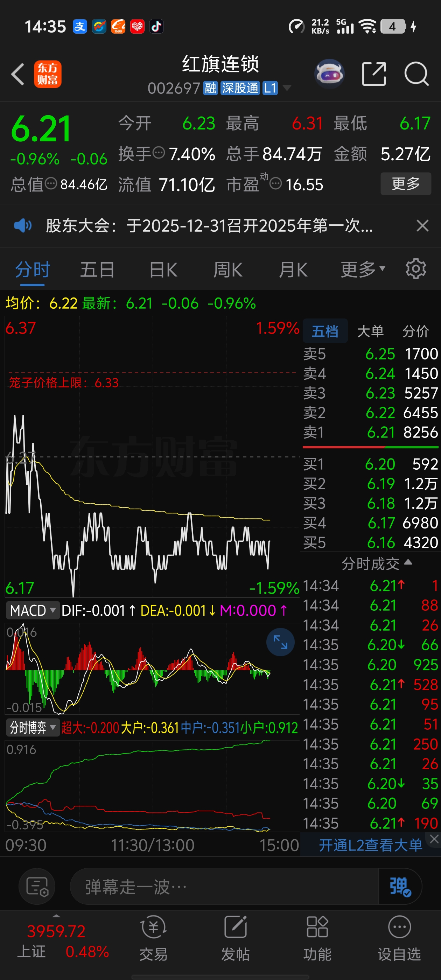
Task: Switch to 月K tab
Action: click(293, 269)
